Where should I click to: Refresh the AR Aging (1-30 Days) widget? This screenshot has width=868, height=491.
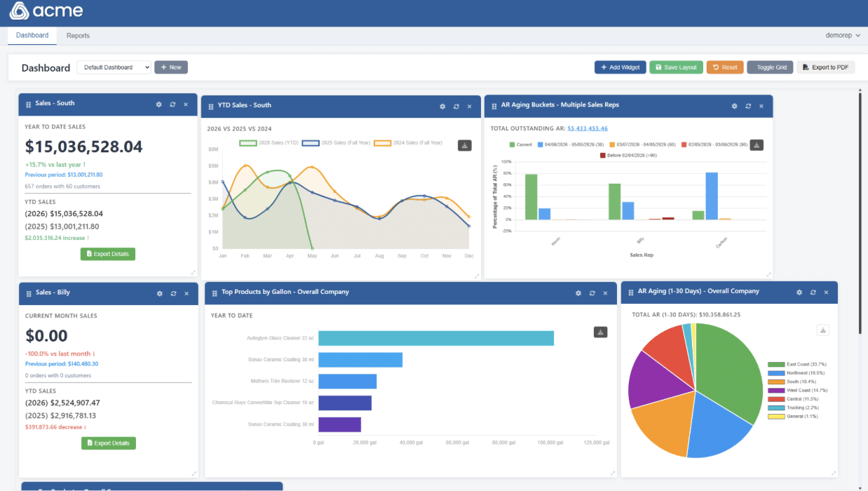pos(813,292)
